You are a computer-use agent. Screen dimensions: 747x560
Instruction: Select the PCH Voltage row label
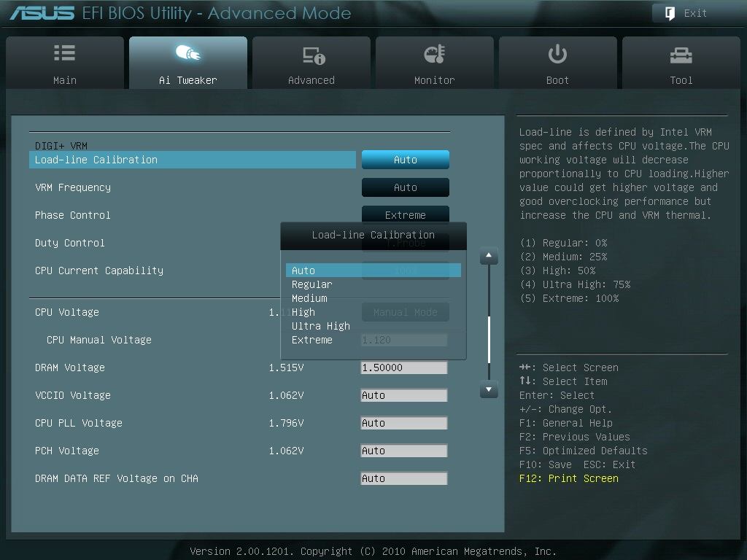coord(67,450)
